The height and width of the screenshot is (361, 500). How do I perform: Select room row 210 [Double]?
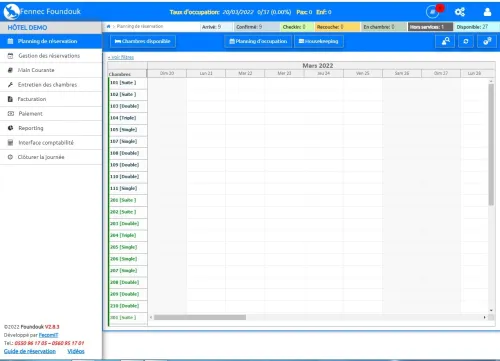pos(128,306)
